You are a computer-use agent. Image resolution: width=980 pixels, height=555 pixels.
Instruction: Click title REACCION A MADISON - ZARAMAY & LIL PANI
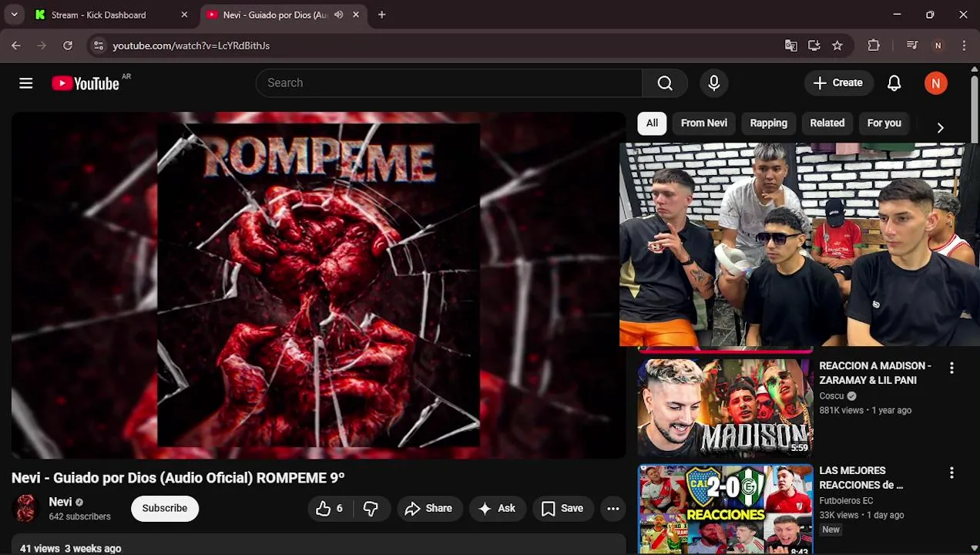[x=875, y=373]
